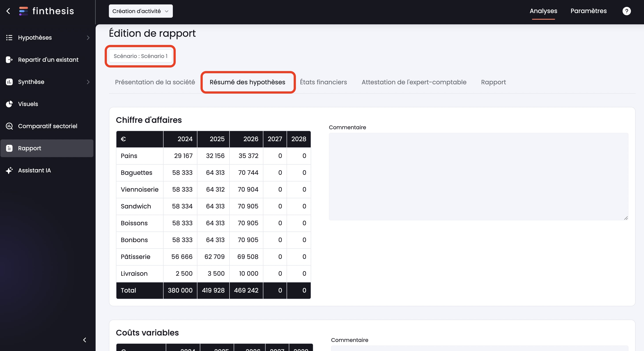644x351 pixels.
Task: Click the Bonbons row label
Action: coord(134,240)
